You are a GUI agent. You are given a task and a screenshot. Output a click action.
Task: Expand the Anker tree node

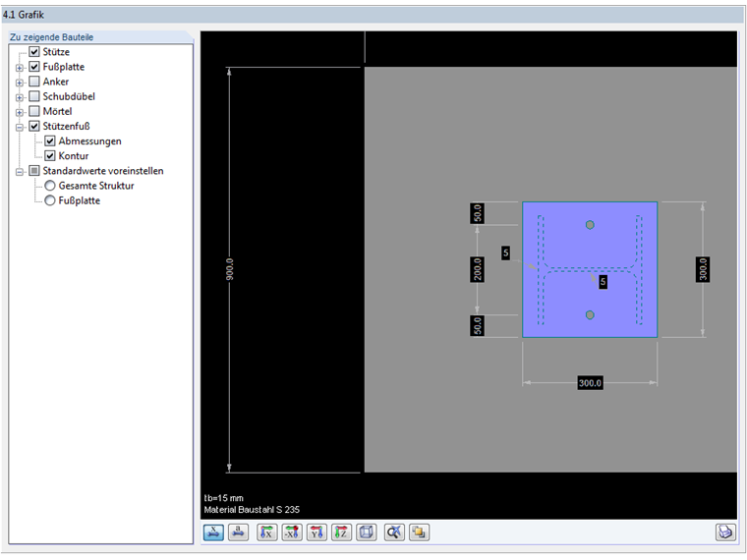click(x=20, y=83)
